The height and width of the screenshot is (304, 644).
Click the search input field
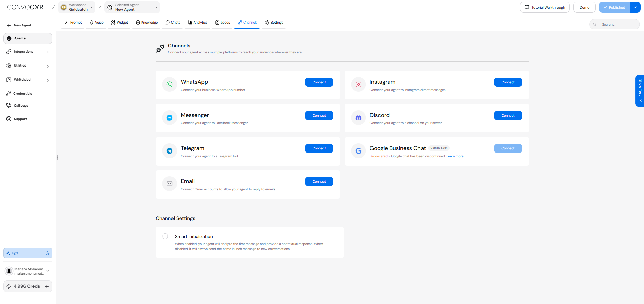[614, 24]
